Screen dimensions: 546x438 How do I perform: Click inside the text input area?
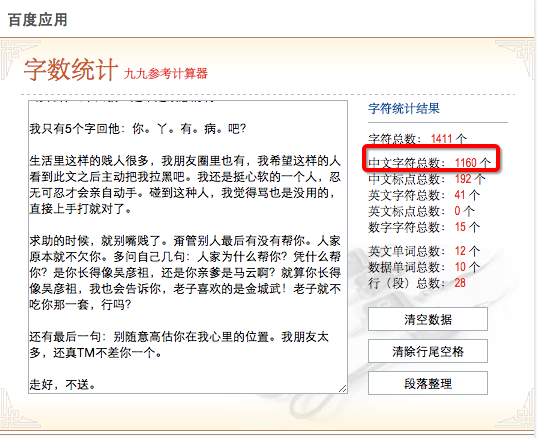click(x=188, y=247)
